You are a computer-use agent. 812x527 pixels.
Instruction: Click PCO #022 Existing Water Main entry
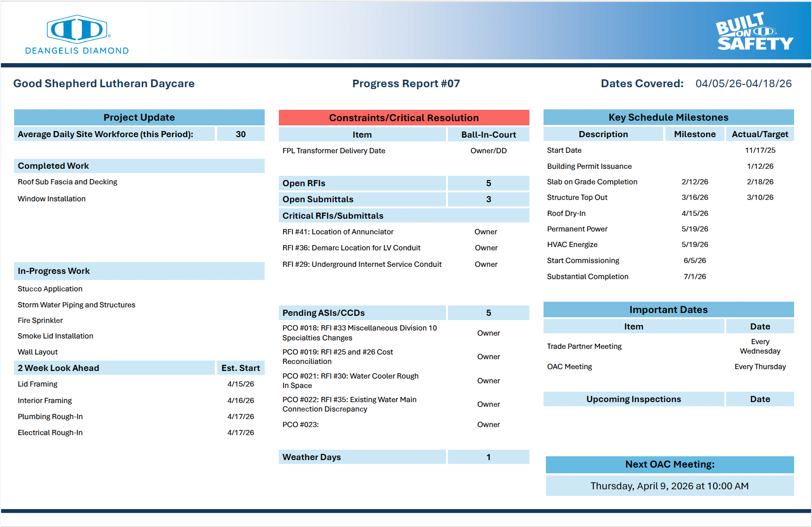[349, 404]
